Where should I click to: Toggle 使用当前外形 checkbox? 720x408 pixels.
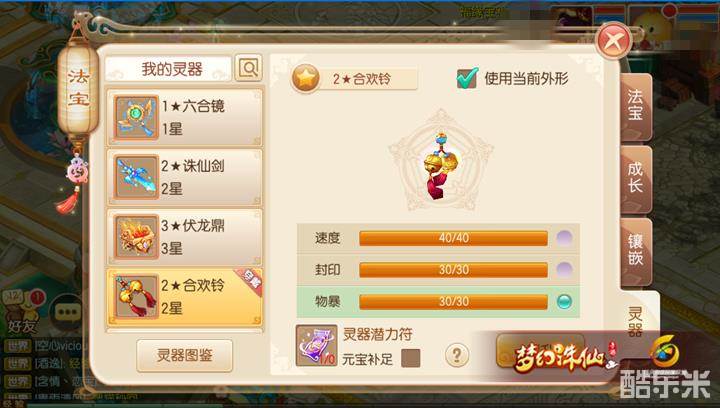[467, 78]
